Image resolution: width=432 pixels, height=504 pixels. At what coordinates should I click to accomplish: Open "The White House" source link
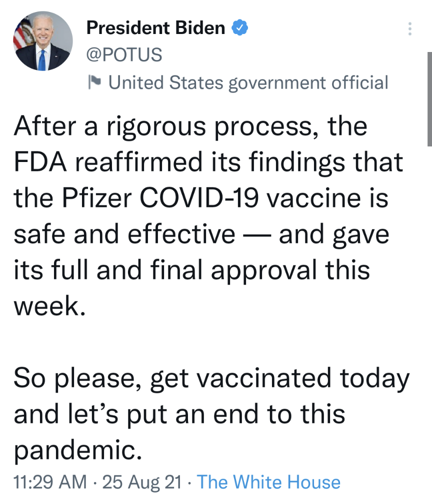coord(268,482)
